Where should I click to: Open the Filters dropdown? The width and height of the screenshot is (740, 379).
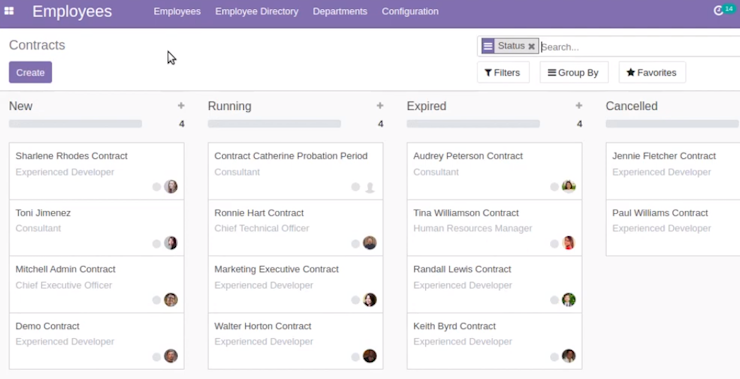(503, 72)
